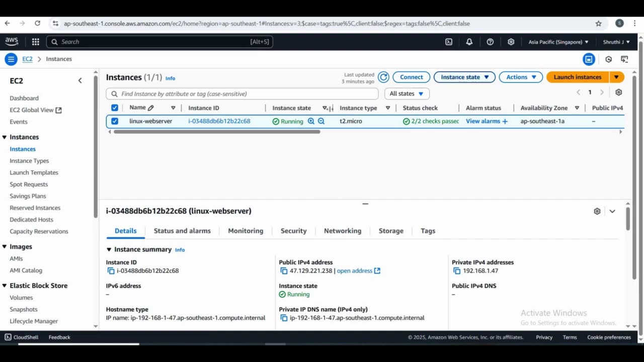This screenshot has width=644, height=362.
Task: Open instance ID link i-03488db6b12b22c68
Action: coord(219,121)
